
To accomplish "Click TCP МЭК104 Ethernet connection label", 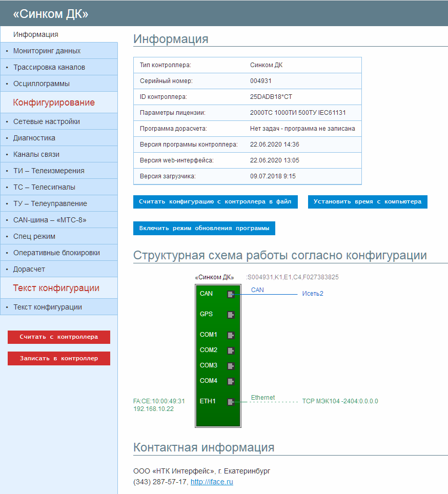I will (340, 401).
